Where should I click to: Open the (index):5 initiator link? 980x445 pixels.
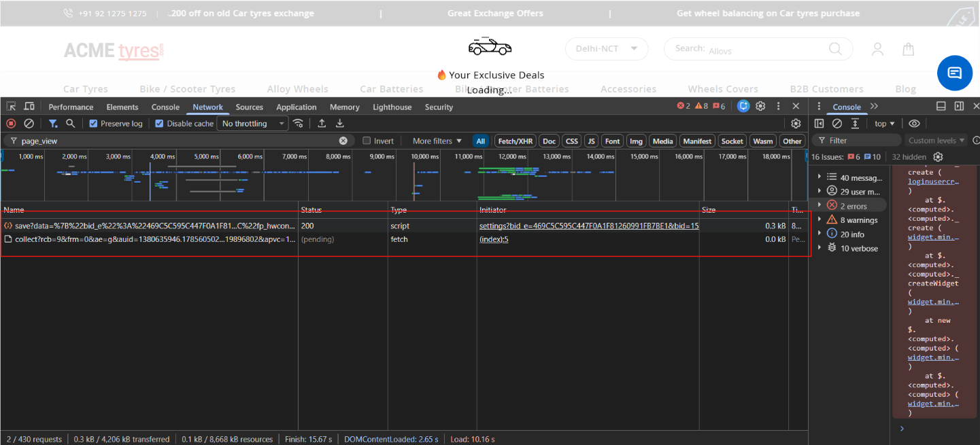[494, 239]
